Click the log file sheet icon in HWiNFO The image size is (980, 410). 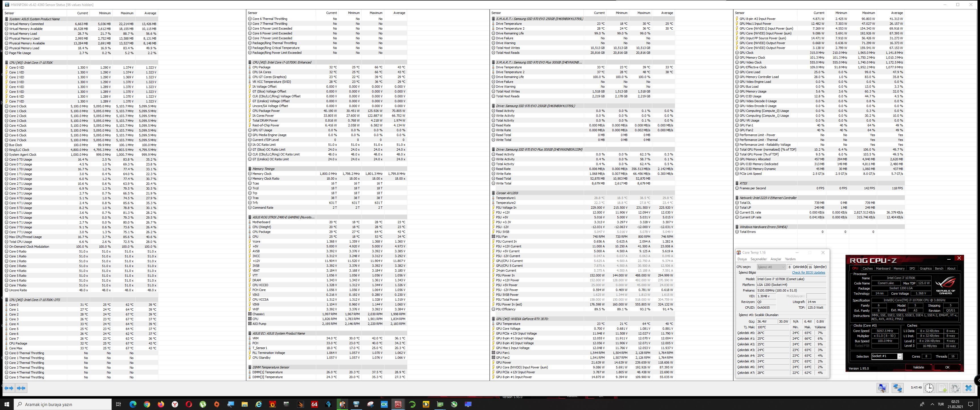[x=942, y=388]
